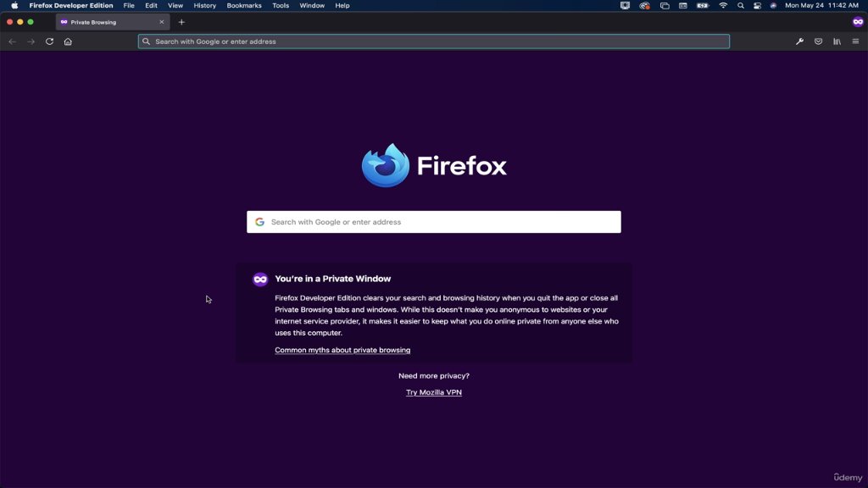The width and height of the screenshot is (868, 488).
Task: Open the File menu
Action: 129,6
